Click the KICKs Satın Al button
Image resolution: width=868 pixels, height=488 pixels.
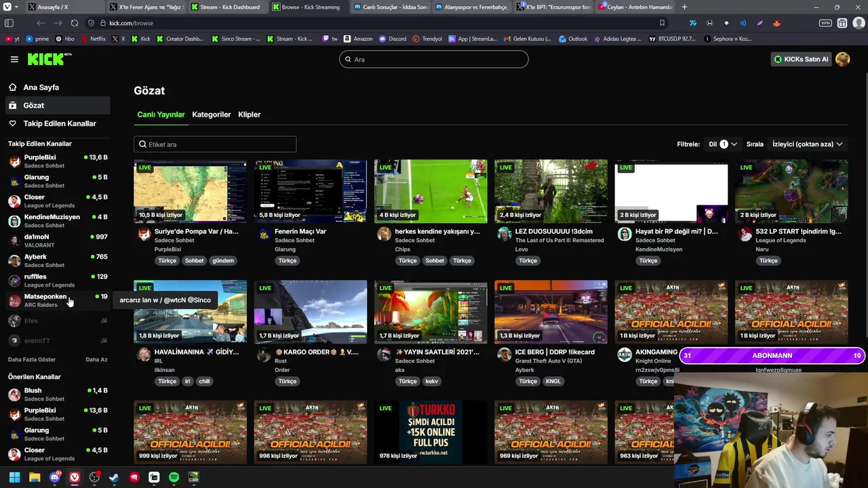[x=802, y=60]
